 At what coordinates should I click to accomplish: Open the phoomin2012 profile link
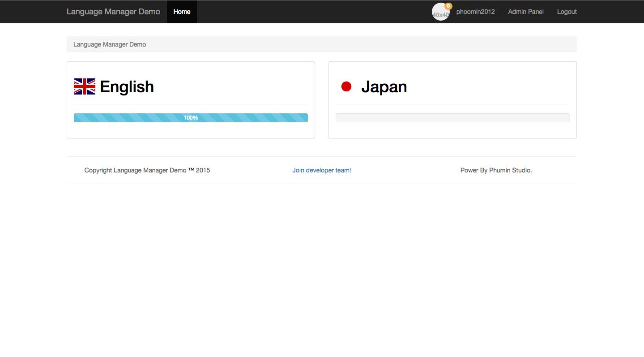coord(475,12)
